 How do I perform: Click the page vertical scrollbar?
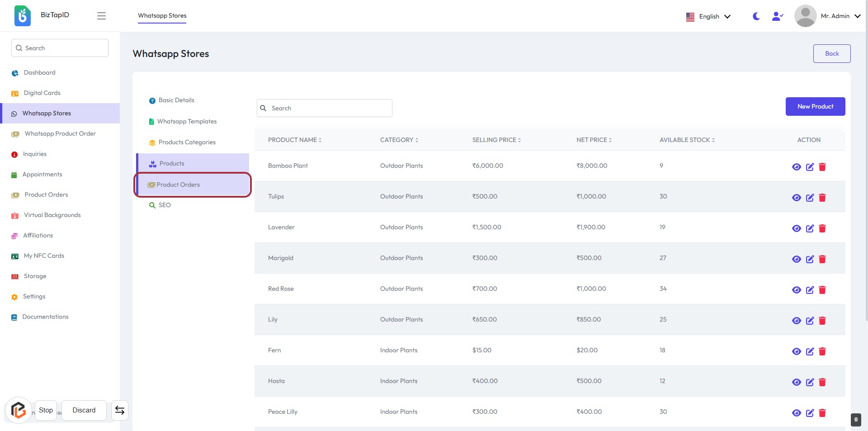866,181
